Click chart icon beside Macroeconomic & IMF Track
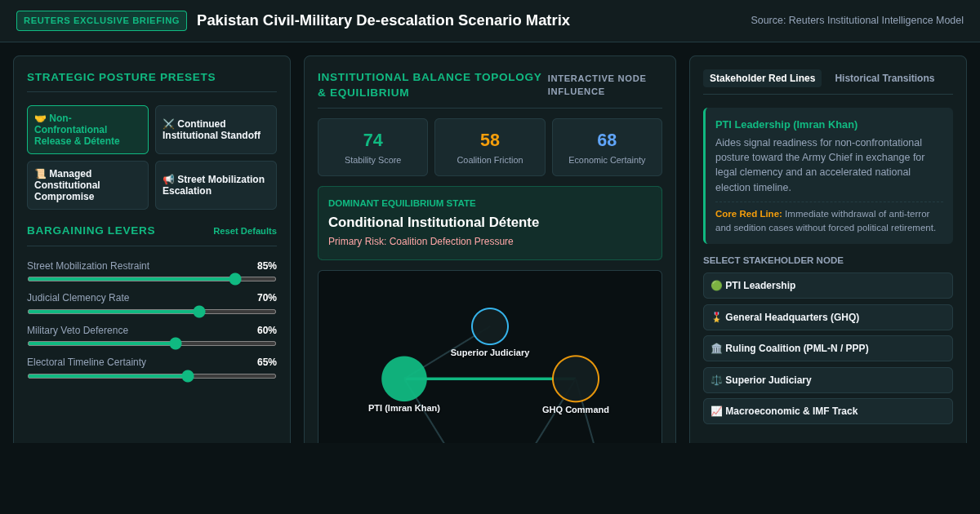This screenshot has width=980, height=514. click(716, 411)
